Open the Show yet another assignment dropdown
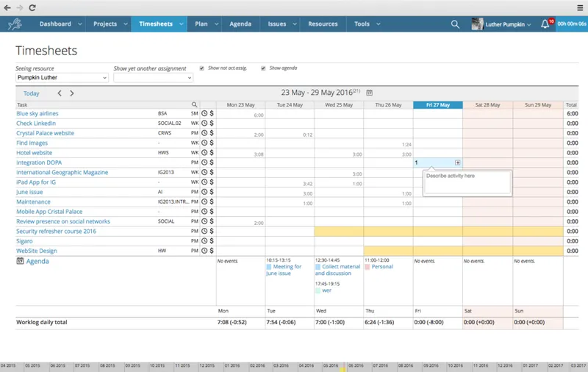This screenshot has height=372, width=588. (154, 78)
